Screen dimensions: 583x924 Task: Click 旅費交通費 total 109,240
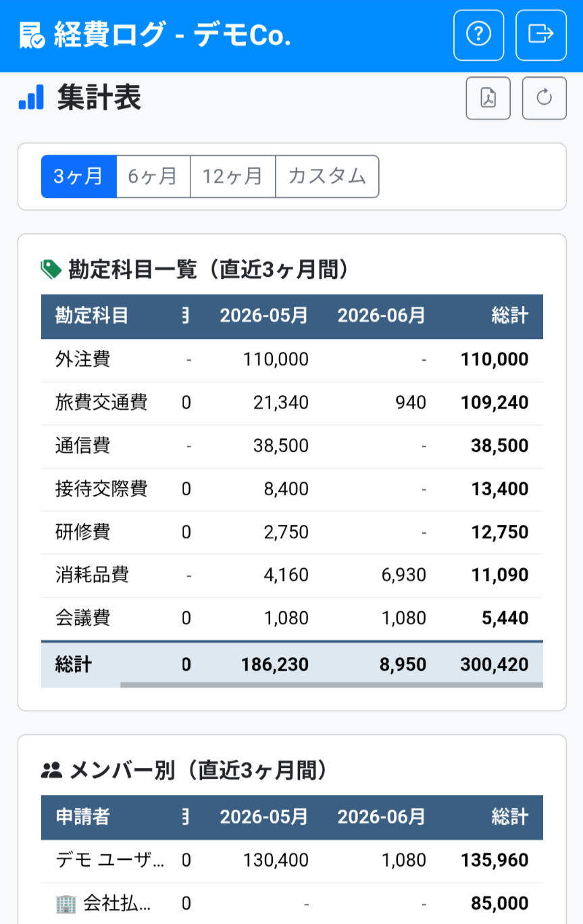point(495,403)
